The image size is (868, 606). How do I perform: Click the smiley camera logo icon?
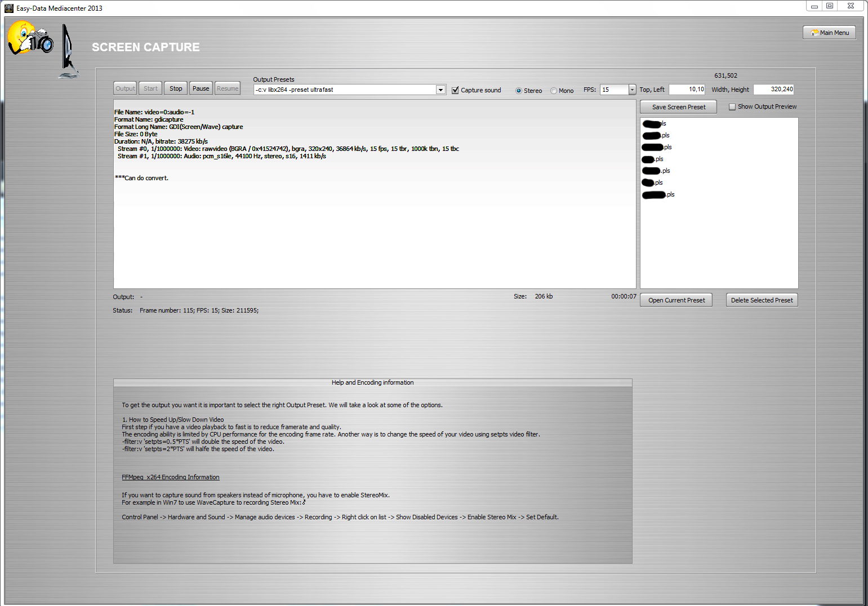pyautogui.click(x=30, y=38)
